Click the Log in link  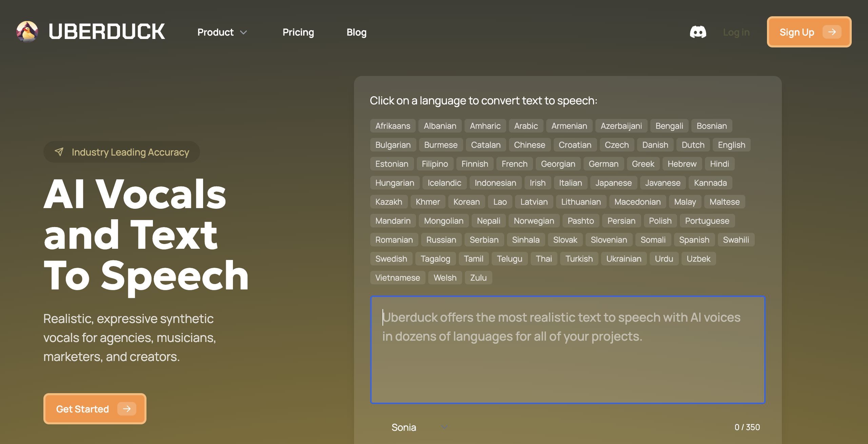click(736, 32)
